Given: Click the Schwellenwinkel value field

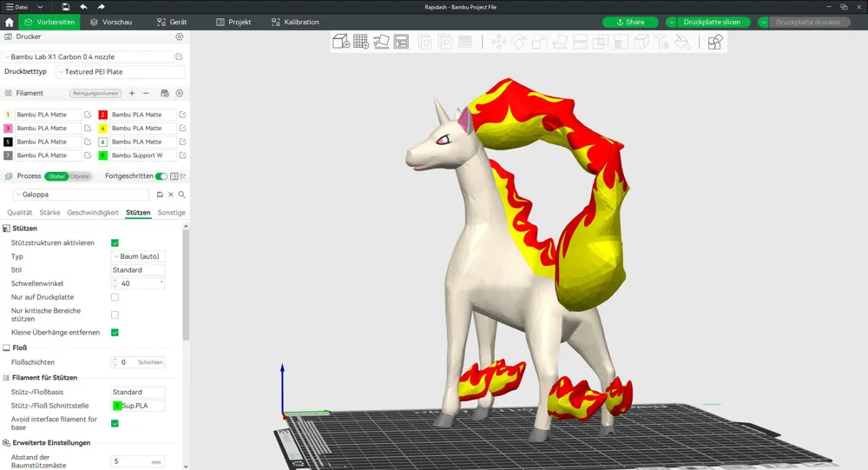Looking at the screenshot, I should click(x=138, y=283).
